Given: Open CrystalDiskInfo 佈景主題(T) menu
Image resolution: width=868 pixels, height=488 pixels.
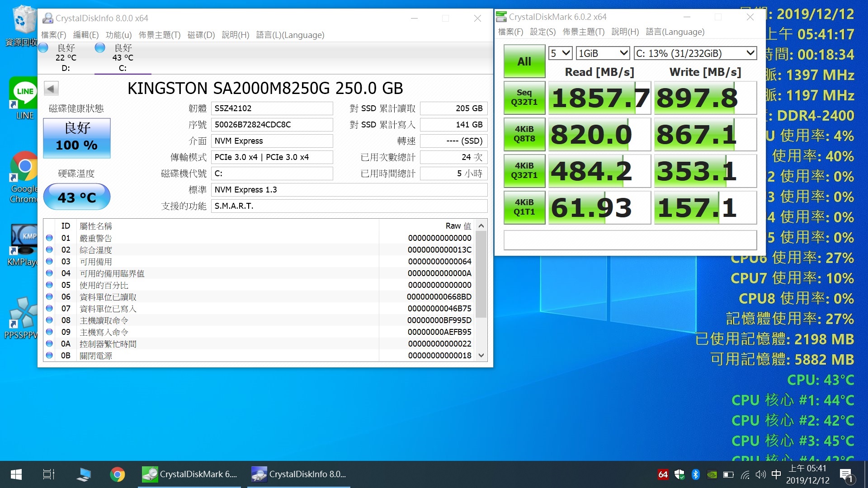Looking at the screenshot, I should [160, 35].
